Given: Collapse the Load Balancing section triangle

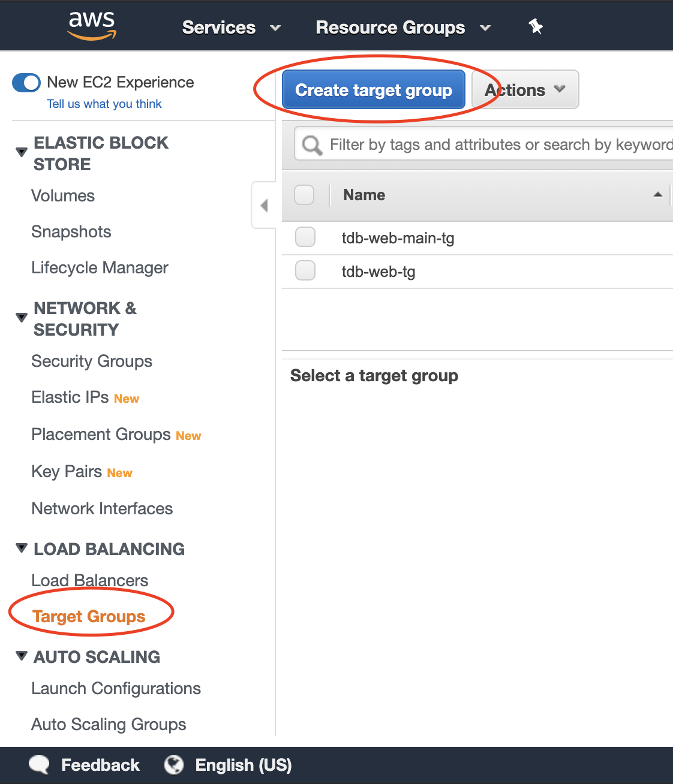Looking at the screenshot, I should [x=22, y=548].
